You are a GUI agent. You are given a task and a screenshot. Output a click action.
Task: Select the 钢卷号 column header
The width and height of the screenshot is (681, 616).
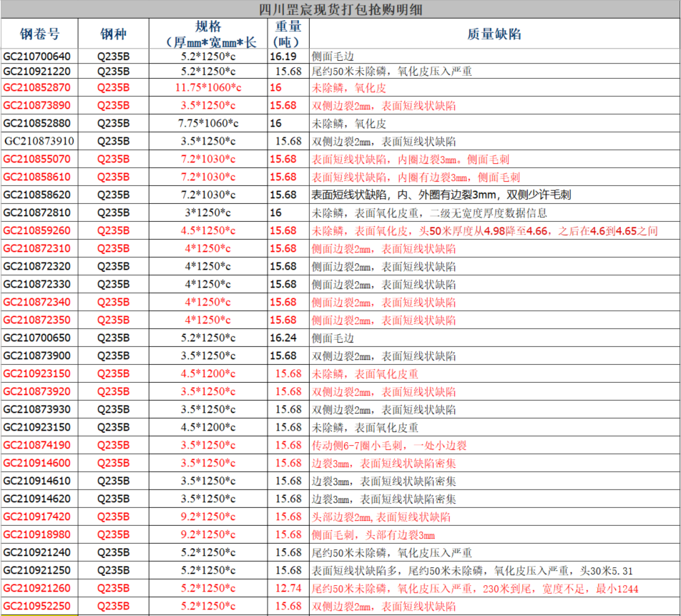coord(39,34)
